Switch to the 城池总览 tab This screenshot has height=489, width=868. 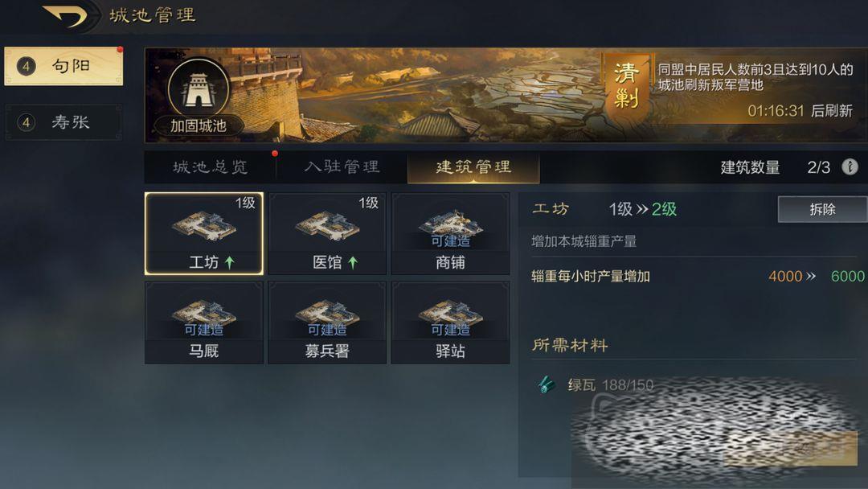(x=211, y=166)
